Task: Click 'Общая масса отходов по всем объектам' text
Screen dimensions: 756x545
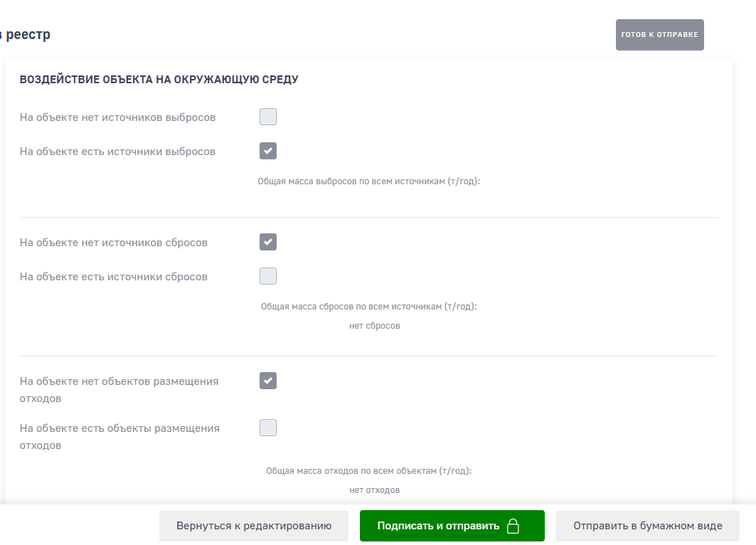Action: point(368,471)
